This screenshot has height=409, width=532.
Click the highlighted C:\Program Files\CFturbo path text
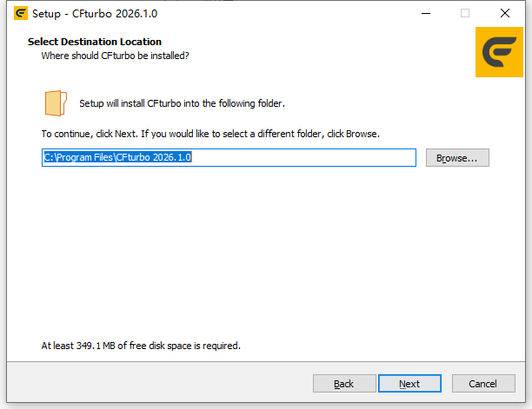coord(117,158)
